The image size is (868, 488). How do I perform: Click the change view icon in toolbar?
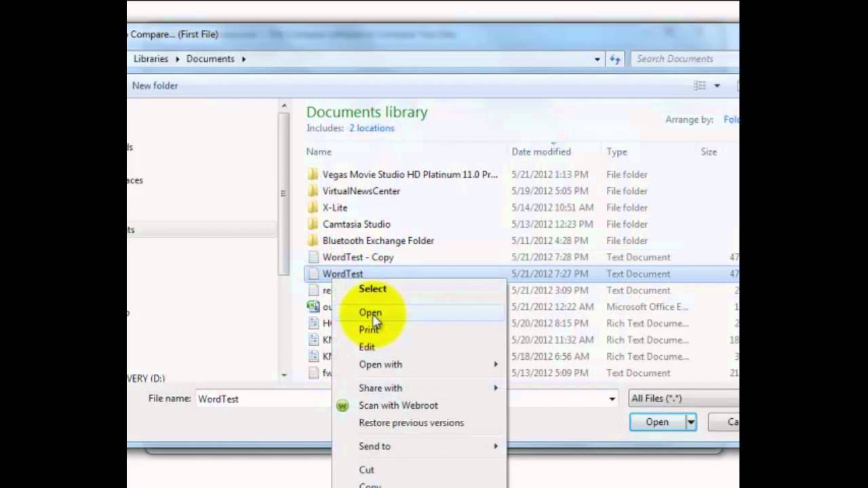700,85
